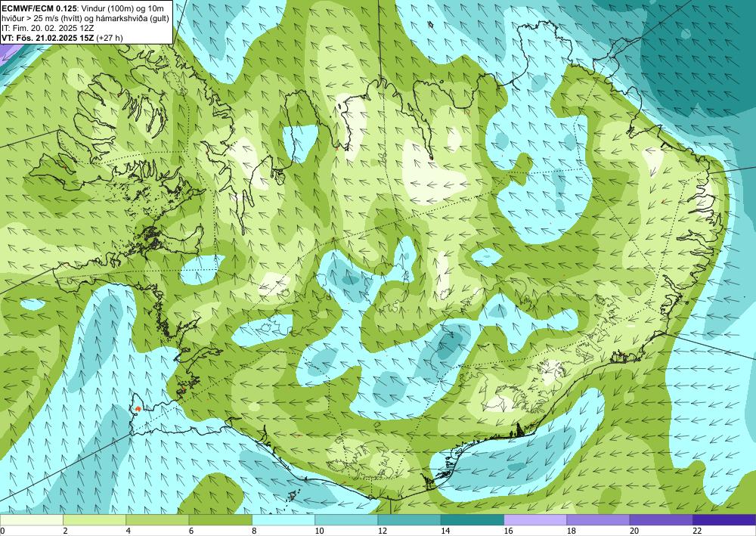Click the '10' label on the color scale
The height and width of the screenshot is (536, 756).
click(319, 531)
